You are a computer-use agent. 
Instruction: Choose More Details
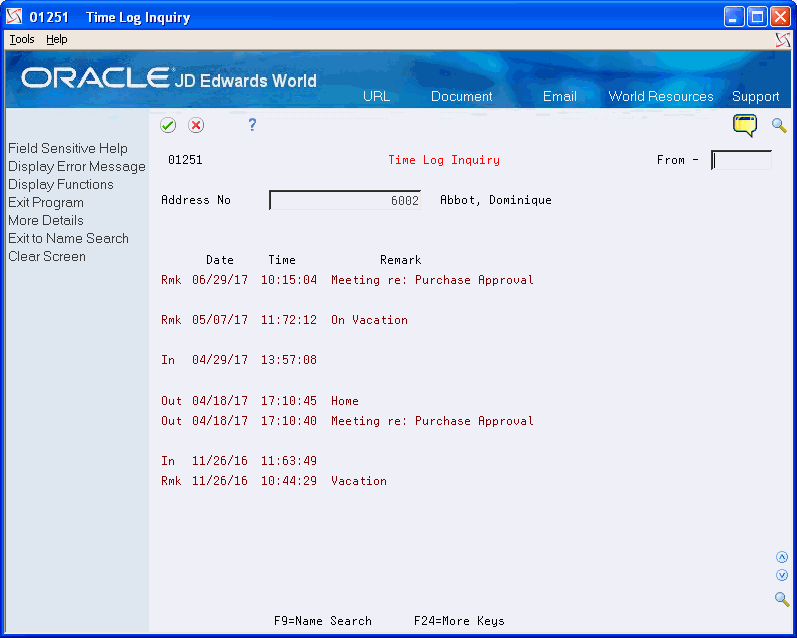[46, 220]
